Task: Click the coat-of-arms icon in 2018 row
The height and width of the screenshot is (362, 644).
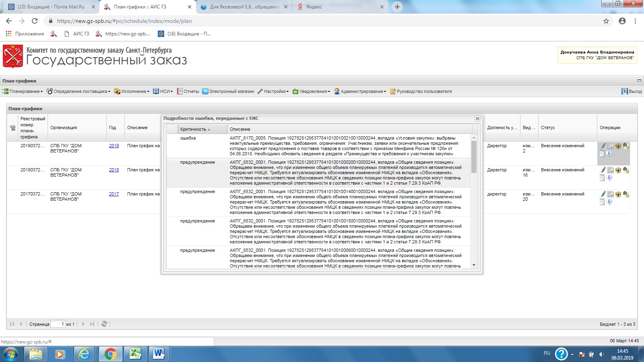Action: click(x=618, y=170)
